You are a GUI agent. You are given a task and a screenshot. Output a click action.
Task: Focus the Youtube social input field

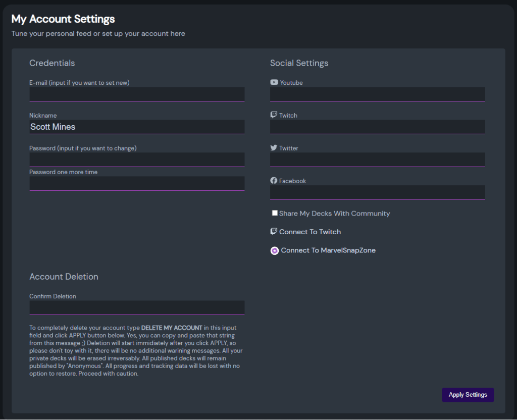377,94
